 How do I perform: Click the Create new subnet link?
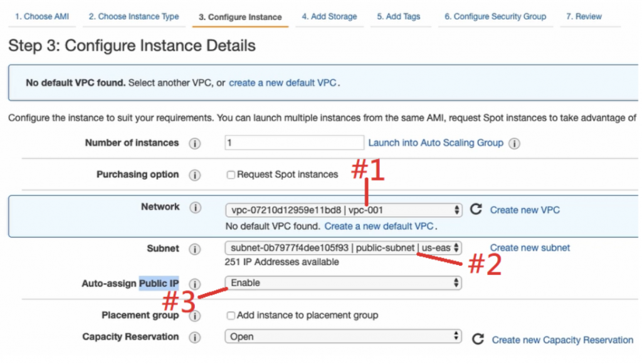tap(530, 247)
